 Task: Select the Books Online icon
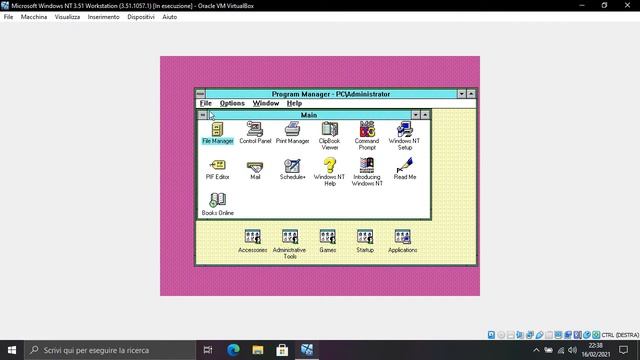coord(218,204)
